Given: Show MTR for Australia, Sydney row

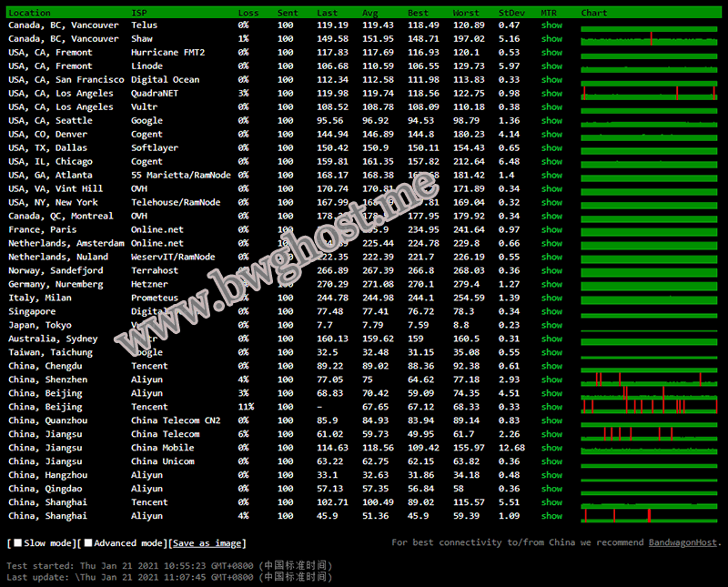Looking at the screenshot, I should [551, 339].
